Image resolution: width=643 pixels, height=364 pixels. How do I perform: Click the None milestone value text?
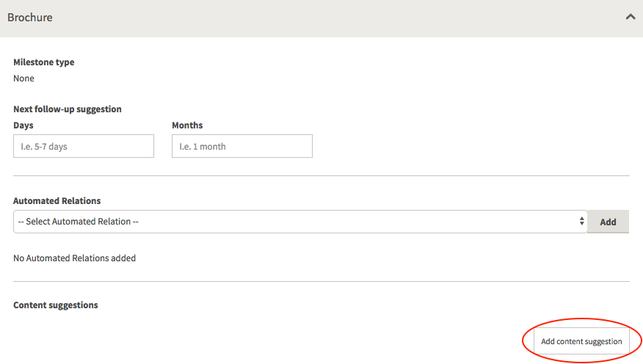23,79
